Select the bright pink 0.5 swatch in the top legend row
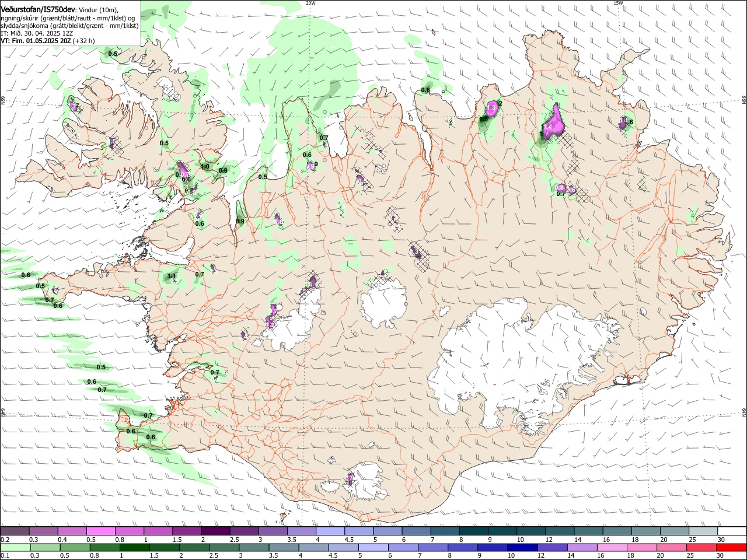 100,531
